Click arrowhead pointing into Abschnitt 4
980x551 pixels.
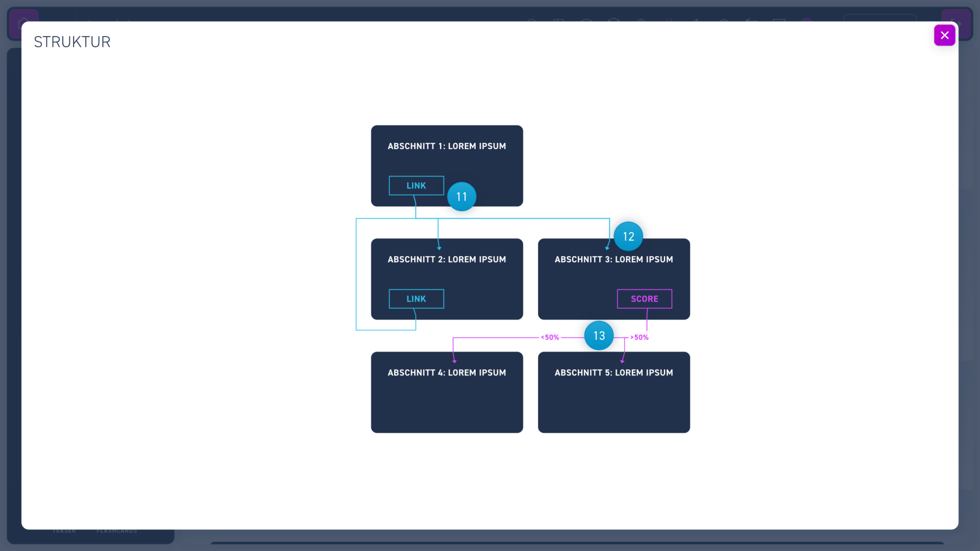point(454,361)
